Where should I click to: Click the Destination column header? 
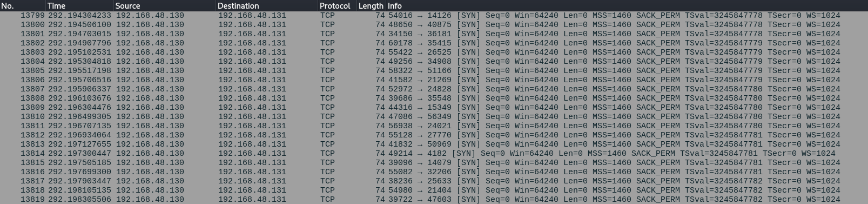266,5
